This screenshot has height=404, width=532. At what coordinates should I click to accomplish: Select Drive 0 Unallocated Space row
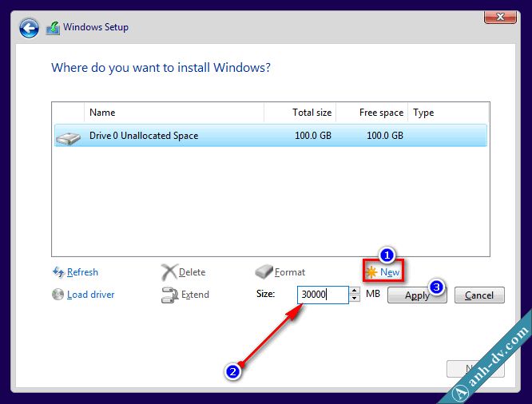[x=271, y=136]
